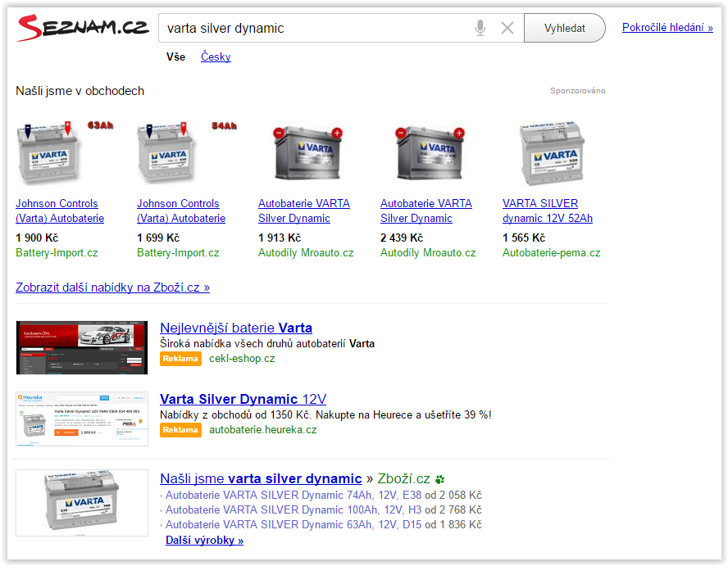Open the Zboží.cz Varta battery result thumbnail
The image size is (728, 566).
(82, 503)
